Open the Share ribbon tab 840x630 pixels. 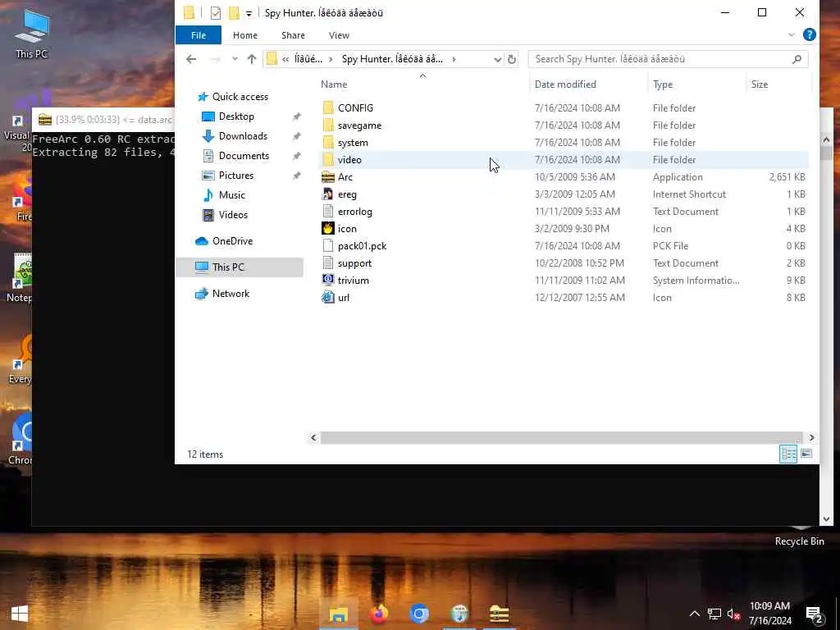coord(293,34)
